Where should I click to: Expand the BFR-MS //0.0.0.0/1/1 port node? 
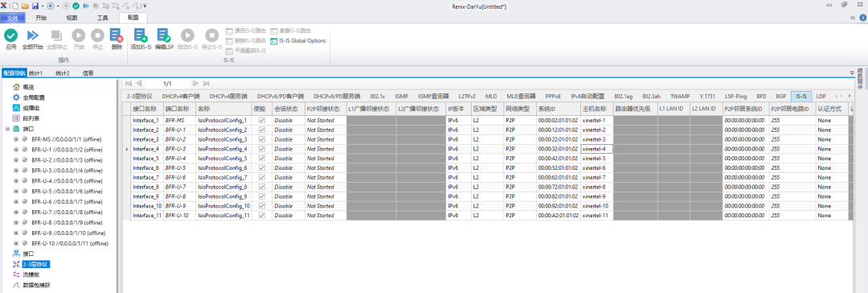click(16, 139)
